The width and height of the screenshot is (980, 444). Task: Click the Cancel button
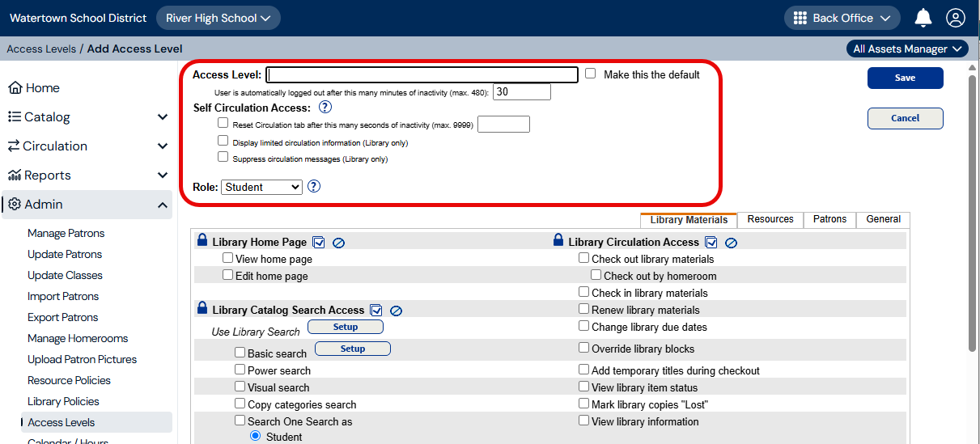[x=905, y=118]
